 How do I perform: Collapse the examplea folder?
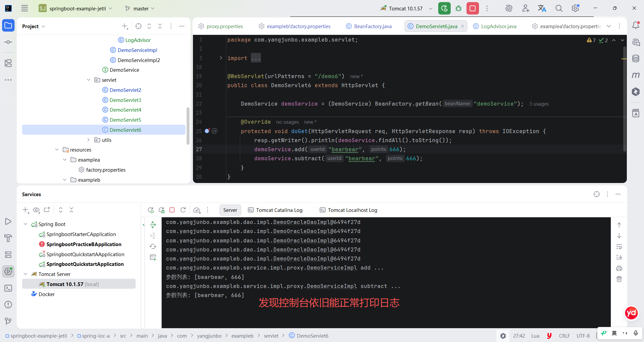coord(65,160)
